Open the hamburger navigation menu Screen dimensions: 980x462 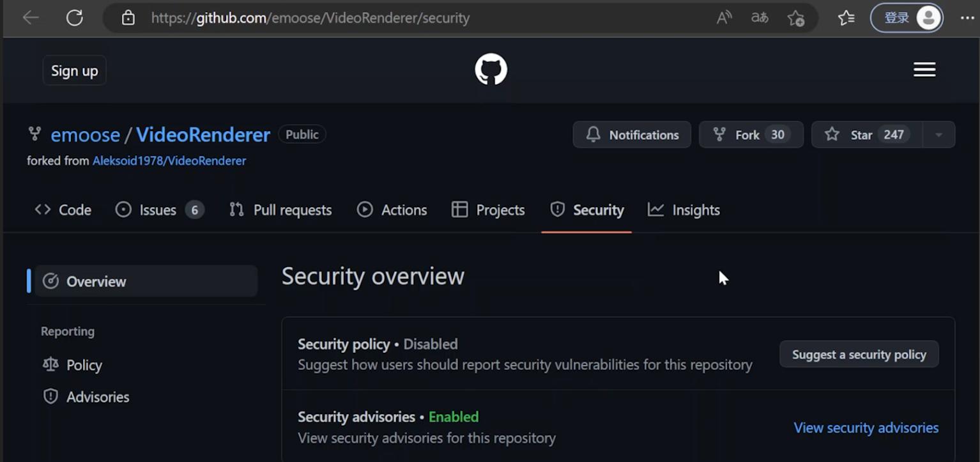pyautogui.click(x=924, y=70)
